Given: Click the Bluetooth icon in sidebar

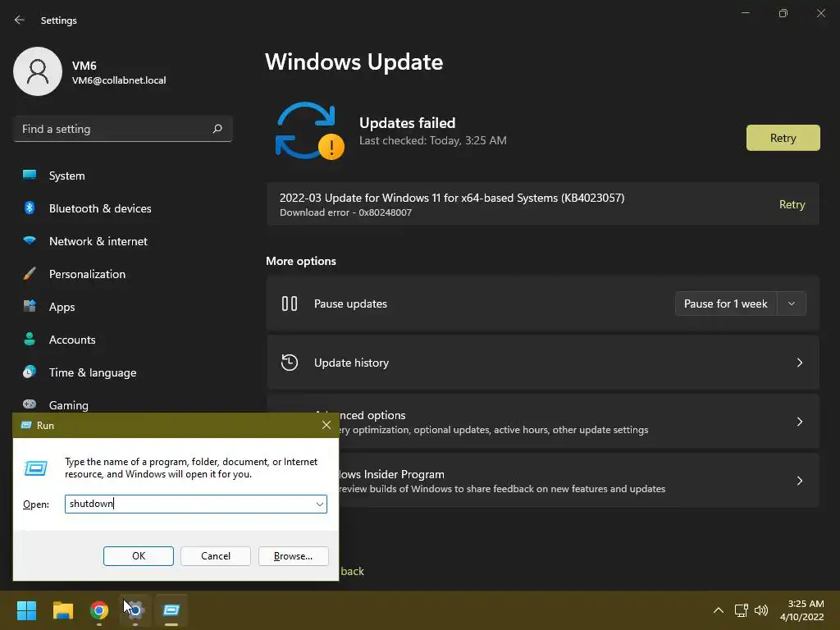Looking at the screenshot, I should [30, 208].
